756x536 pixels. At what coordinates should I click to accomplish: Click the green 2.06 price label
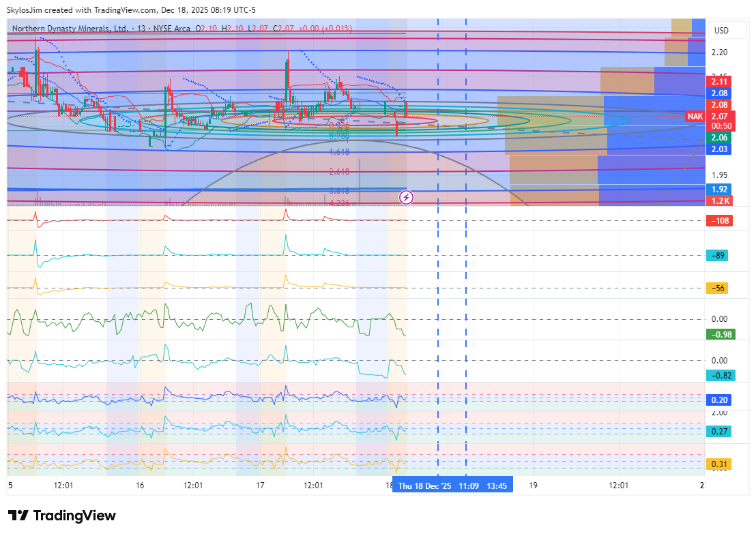click(718, 138)
